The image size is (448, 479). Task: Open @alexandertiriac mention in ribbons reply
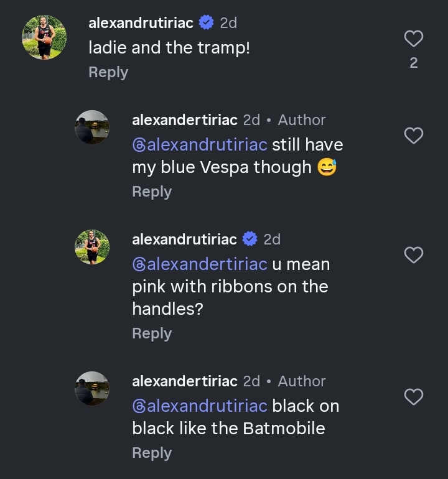(200, 264)
